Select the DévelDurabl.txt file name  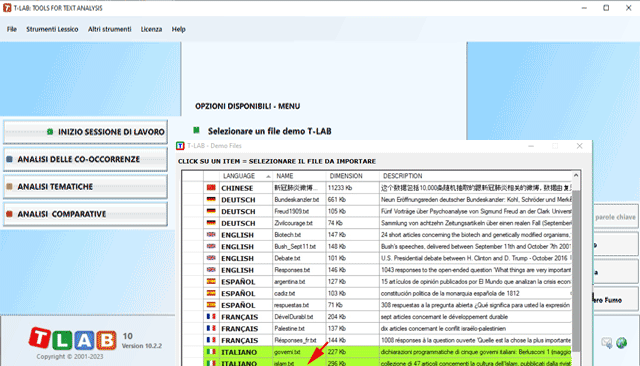coord(293,317)
